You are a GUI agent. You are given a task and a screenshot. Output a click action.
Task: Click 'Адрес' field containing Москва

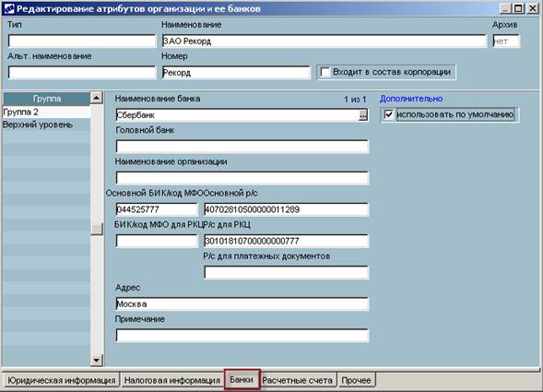(x=242, y=304)
